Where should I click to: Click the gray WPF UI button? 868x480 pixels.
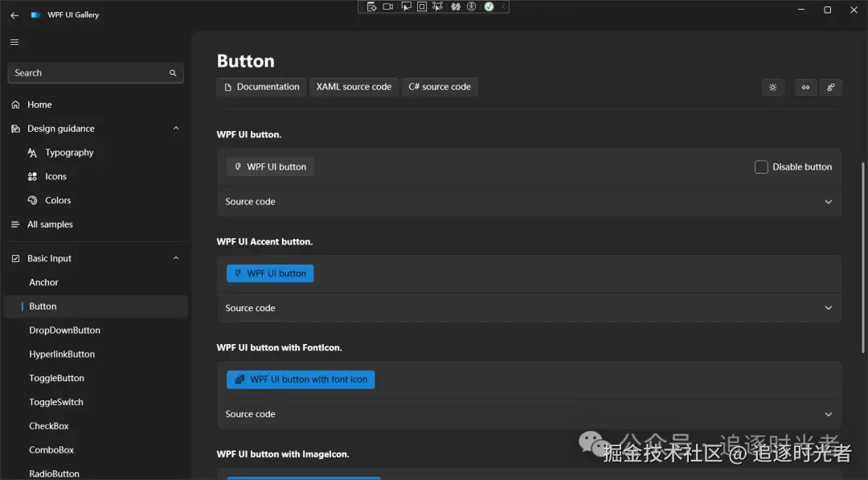click(x=270, y=167)
